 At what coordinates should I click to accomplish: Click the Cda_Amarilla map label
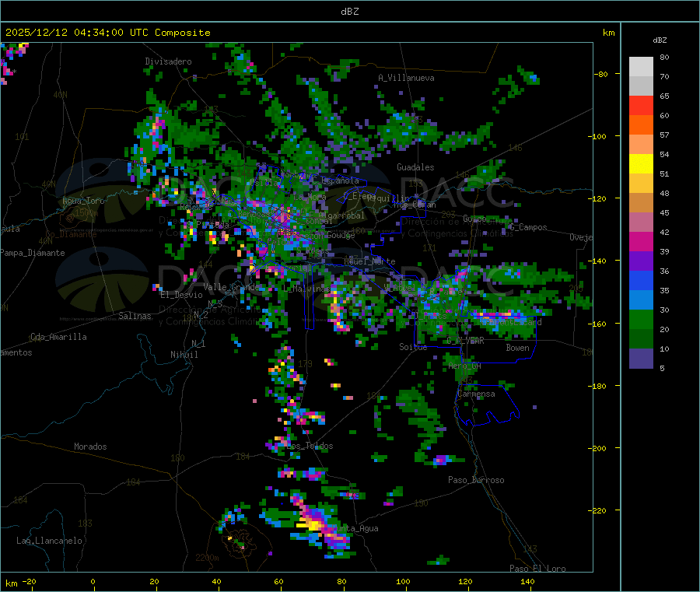pos(58,337)
